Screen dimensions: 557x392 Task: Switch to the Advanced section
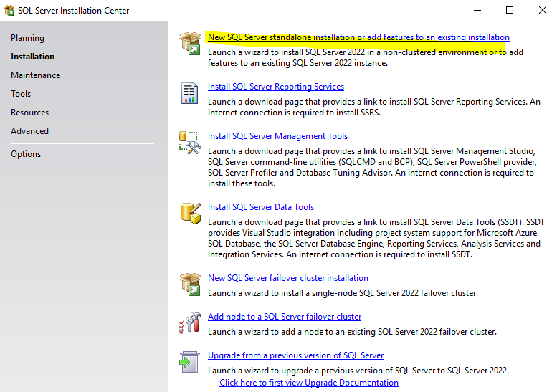(x=30, y=131)
